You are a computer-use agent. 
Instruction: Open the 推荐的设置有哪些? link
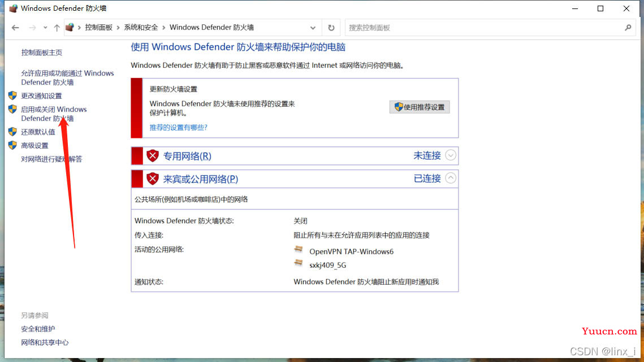178,128
